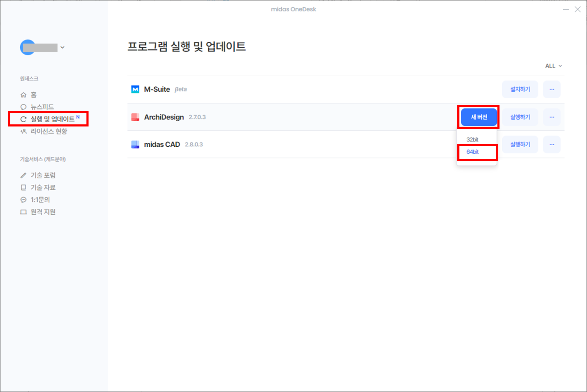Open more options for ArchiDesign
Screen dimensions: 587x392
click(552, 117)
